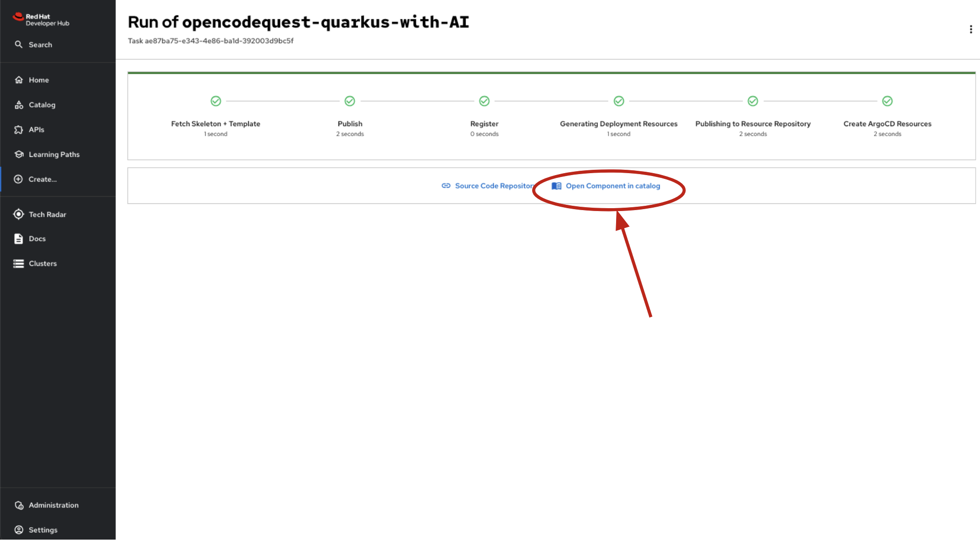Click the Red Hat Developer Hub logo
The image size is (980, 542).
pos(41,20)
